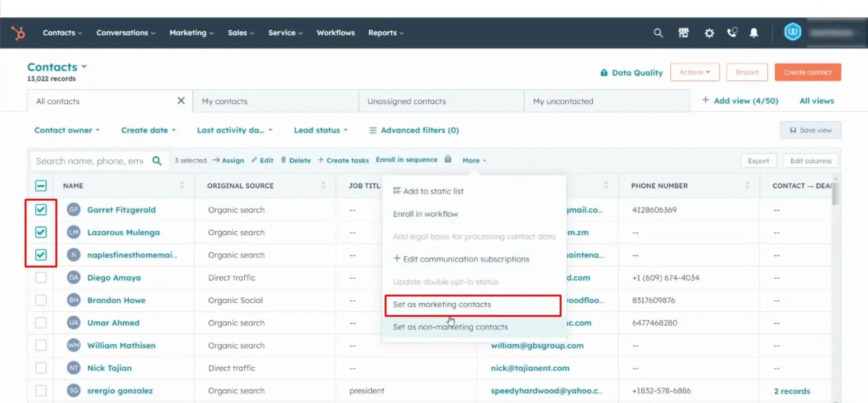Switch to My contacts tab
This screenshot has height=403, width=868.
(275, 101)
